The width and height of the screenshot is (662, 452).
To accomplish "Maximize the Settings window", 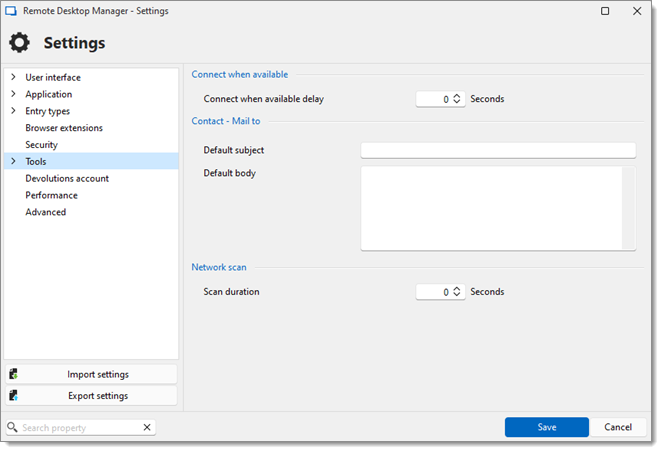I will [x=605, y=11].
